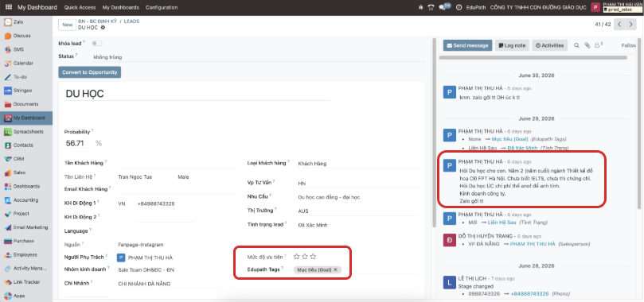Click Convert to Opportunity button
Screen dimensions: 644x302
tap(89, 72)
